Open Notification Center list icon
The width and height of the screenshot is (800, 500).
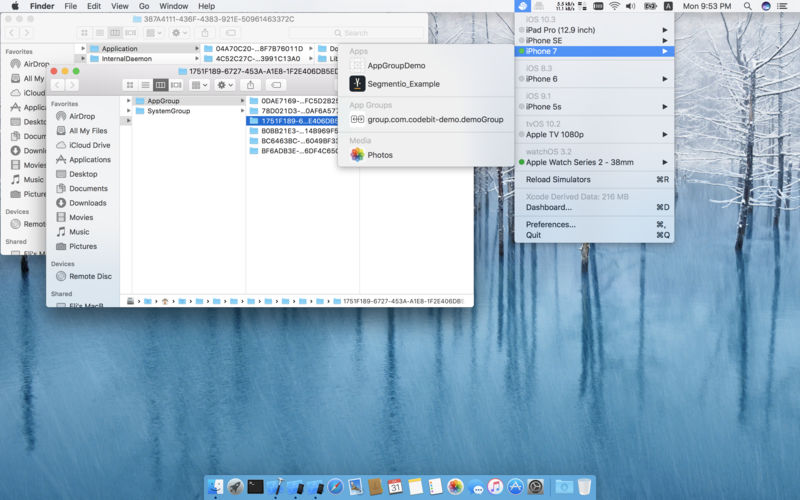point(782,6)
